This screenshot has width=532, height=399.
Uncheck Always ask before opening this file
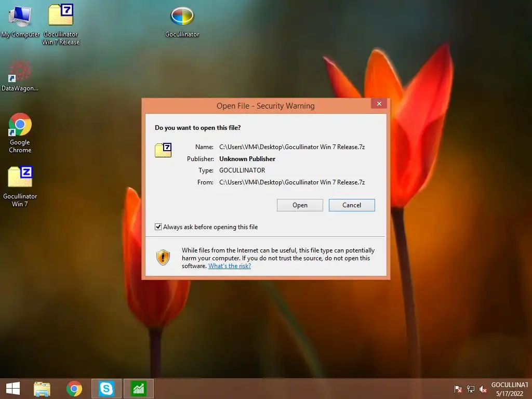pos(158,227)
